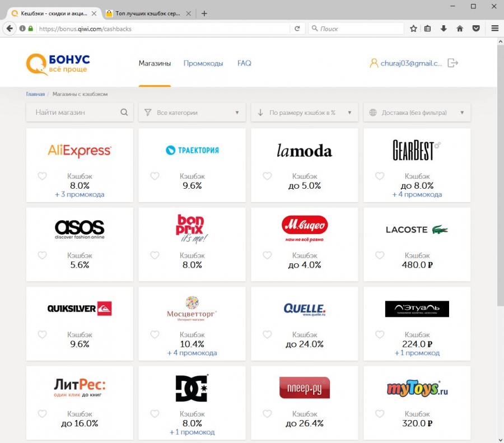Viewport: 504px width, 443px height.
Task: Click the page vertical scrollbar thumb
Action: click(501, 175)
